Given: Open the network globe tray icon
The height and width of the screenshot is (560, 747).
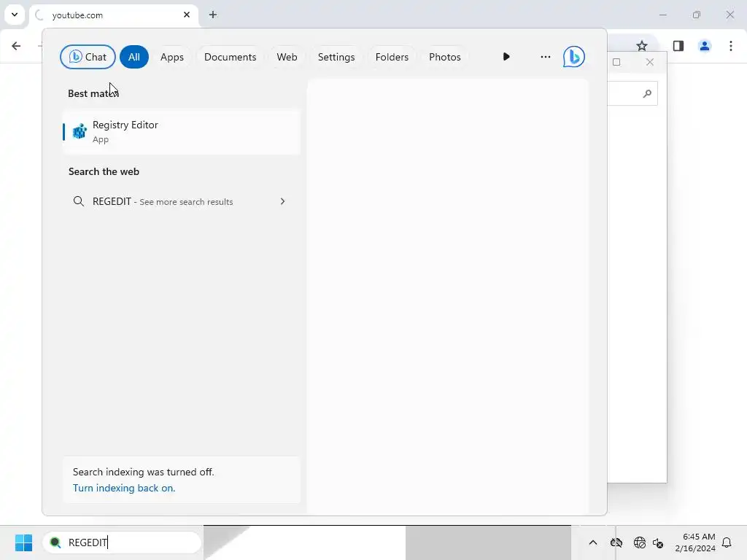Looking at the screenshot, I should tap(639, 542).
